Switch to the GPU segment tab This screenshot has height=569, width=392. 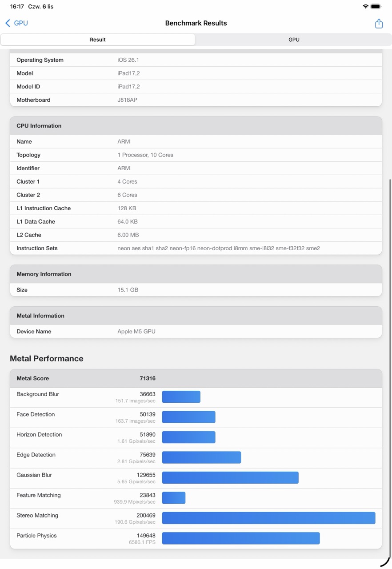coord(294,40)
